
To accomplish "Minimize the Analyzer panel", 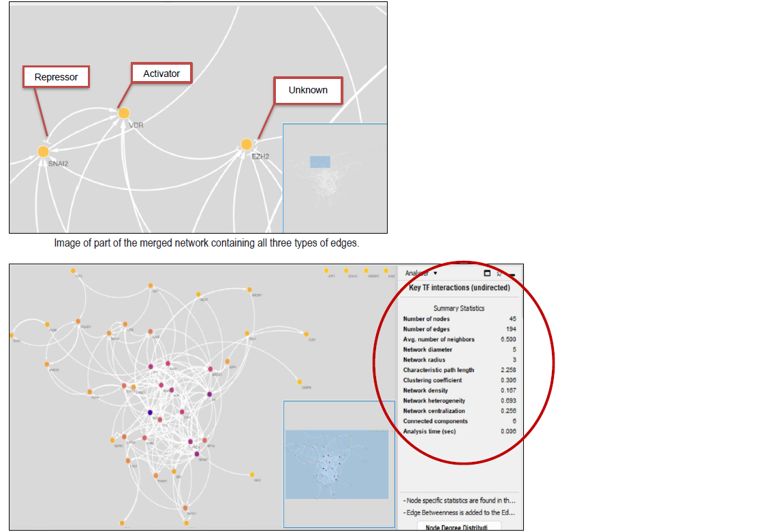I will [512, 274].
